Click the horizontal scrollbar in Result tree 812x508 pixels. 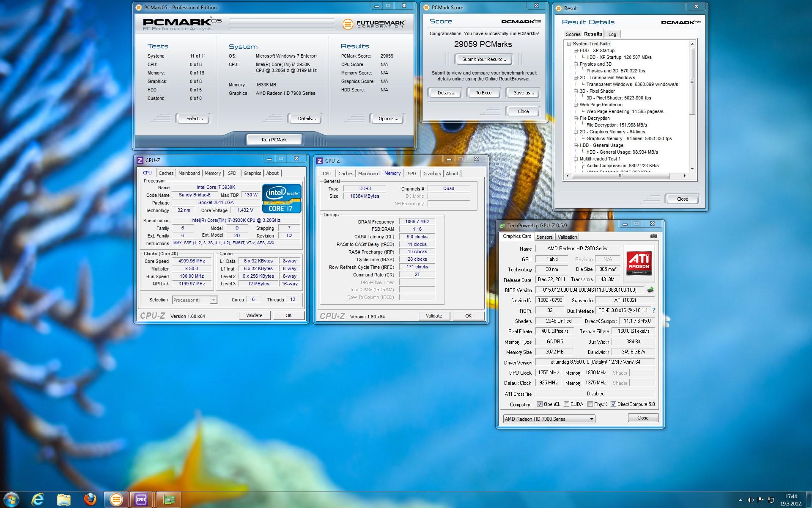[x=620, y=176]
